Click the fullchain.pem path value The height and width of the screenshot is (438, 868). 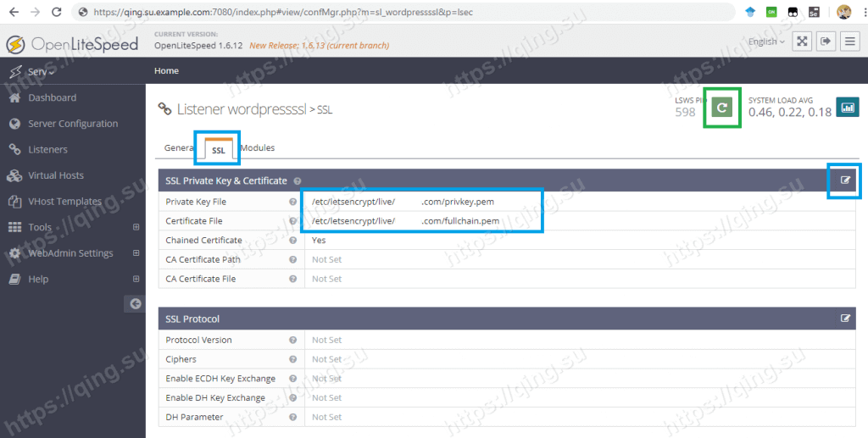[x=406, y=221]
